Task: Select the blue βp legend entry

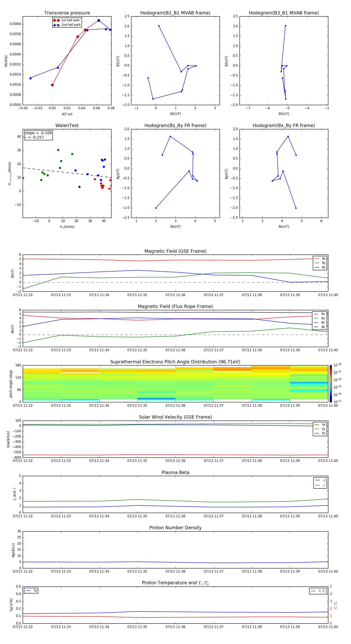Action: pyautogui.click(x=320, y=480)
